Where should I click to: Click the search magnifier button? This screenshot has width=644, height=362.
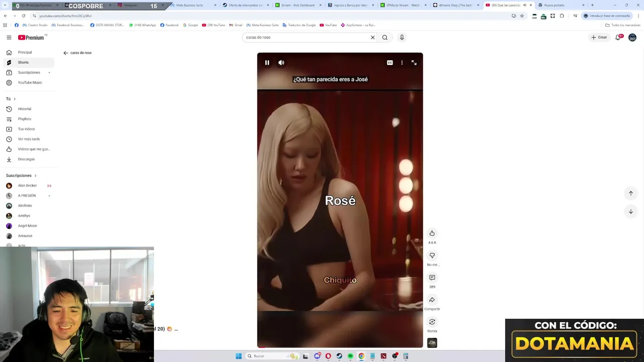point(385,37)
